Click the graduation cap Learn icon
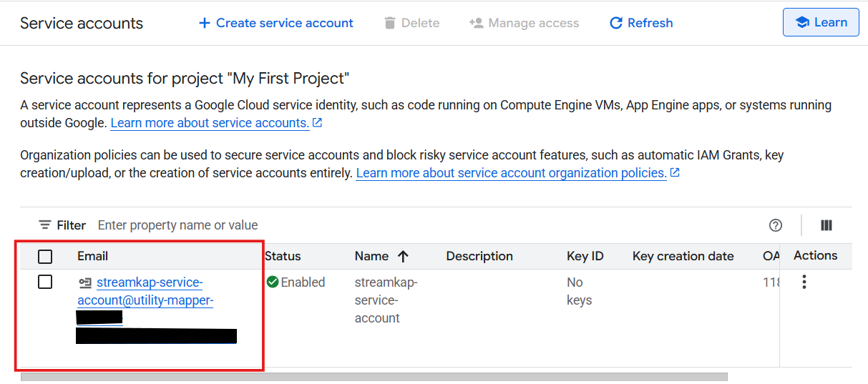This screenshot has width=868, height=384. point(801,22)
